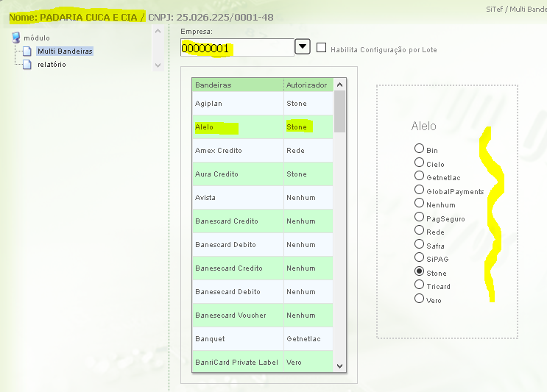Open relatório tree item
Screen dimensions: 547x392
52,65
